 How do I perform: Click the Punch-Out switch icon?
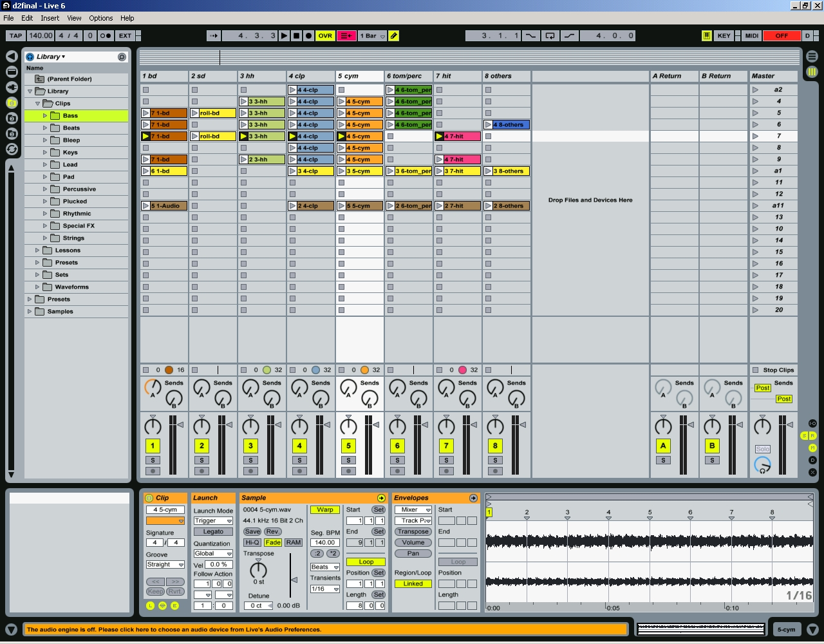coord(569,35)
